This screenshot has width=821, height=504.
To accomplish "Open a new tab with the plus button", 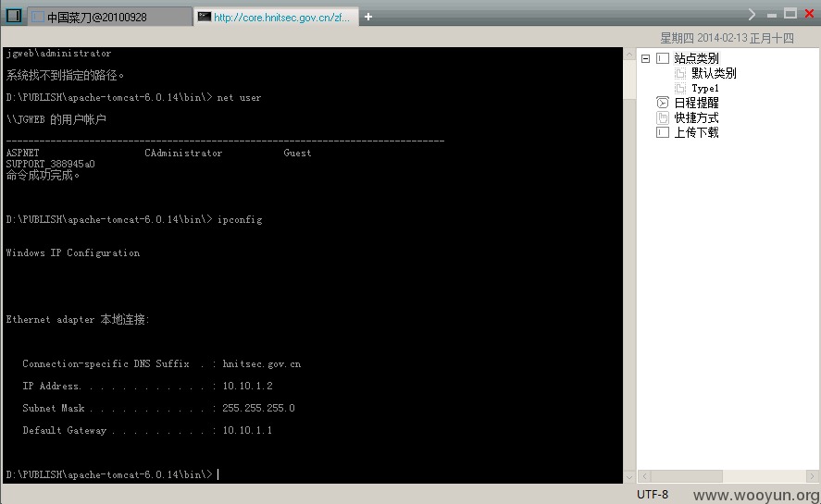I will point(368,17).
